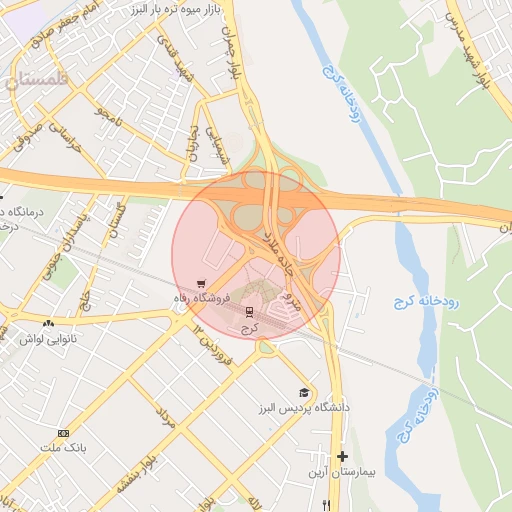The height and width of the screenshot is (512, 512).
Task: Select the دانشگاه پردیس البرز label
Action: [304, 408]
